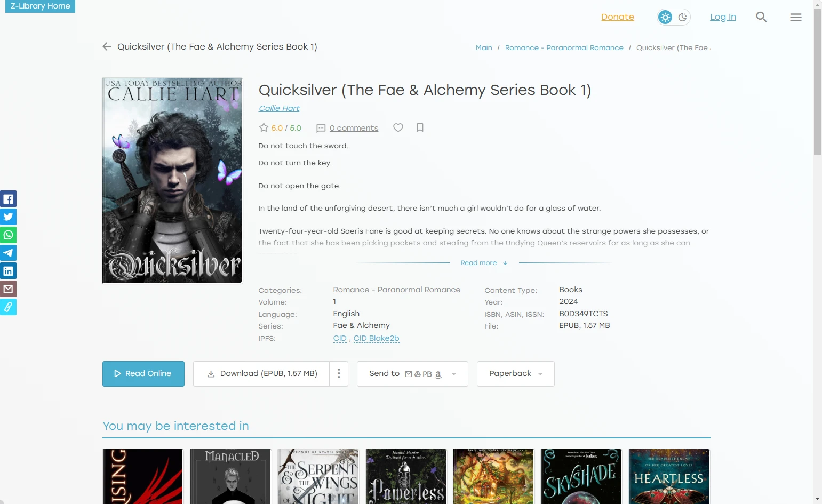Expand the Send to dropdown

412,374
